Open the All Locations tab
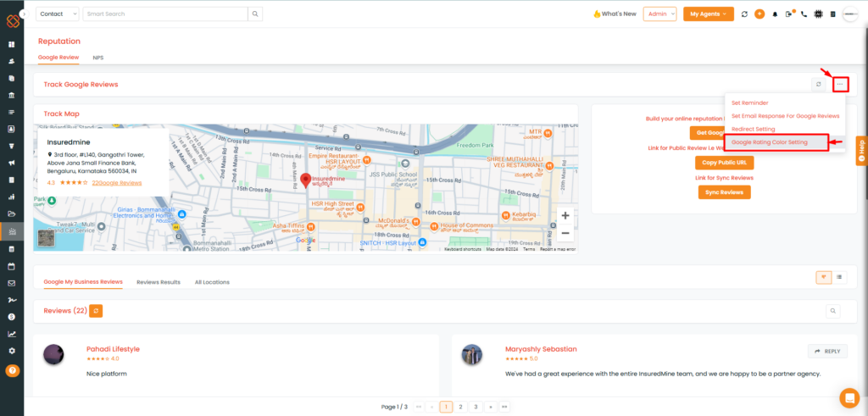This screenshot has width=868, height=416. point(212,282)
